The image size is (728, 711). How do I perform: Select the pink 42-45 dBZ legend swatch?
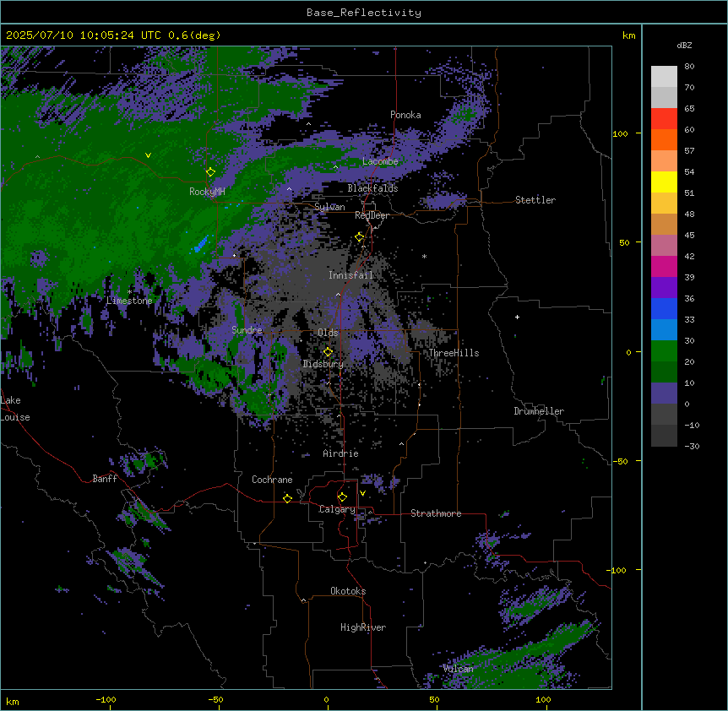(x=664, y=246)
